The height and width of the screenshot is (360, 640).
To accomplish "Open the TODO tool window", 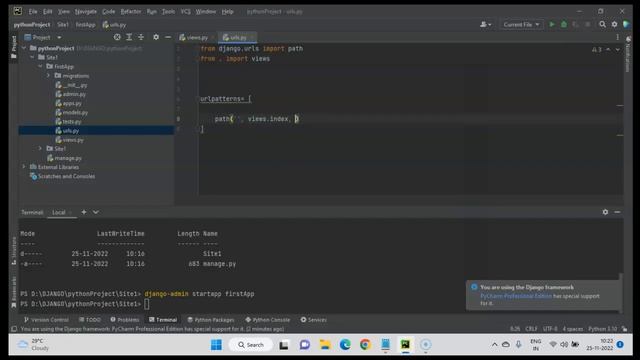I will 89,320.
